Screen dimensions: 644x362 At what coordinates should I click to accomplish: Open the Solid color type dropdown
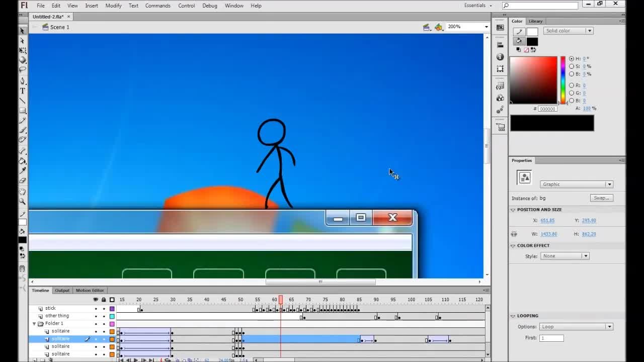(x=568, y=31)
